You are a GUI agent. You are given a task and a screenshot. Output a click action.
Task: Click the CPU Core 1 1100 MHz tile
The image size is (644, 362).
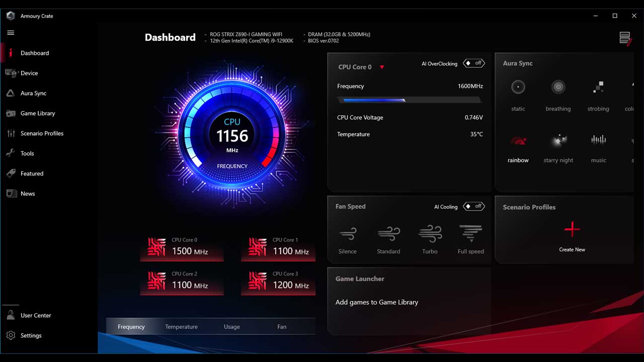point(278,248)
